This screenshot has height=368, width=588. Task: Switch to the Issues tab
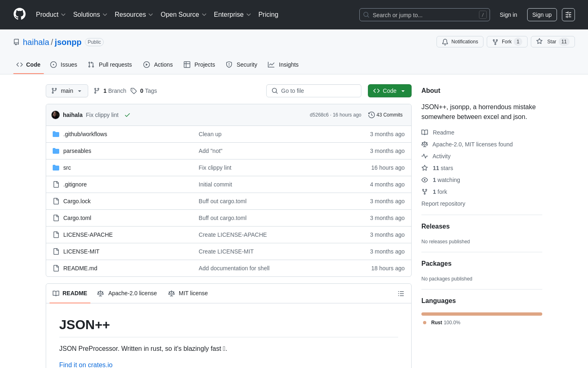click(x=64, y=65)
